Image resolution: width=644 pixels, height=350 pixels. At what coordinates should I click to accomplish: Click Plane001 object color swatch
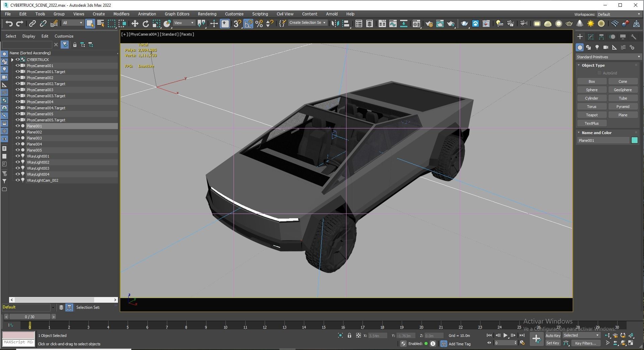pyautogui.click(x=634, y=140)
